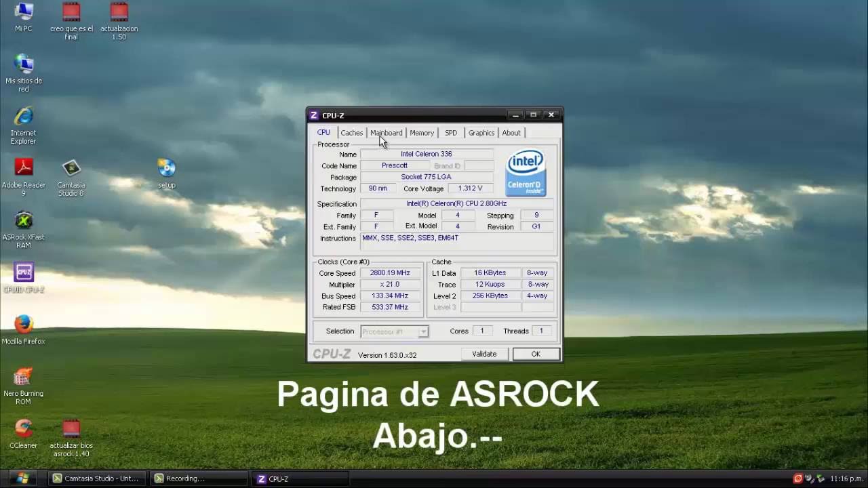Click the Multiplier value 'x 21.0'
This screenshot has width=868, height=488.
pos(390,285)
